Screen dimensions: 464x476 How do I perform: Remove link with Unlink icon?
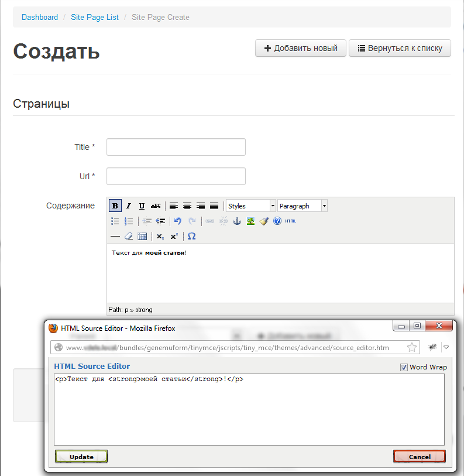pyautogui.click(x=224, y=221)
